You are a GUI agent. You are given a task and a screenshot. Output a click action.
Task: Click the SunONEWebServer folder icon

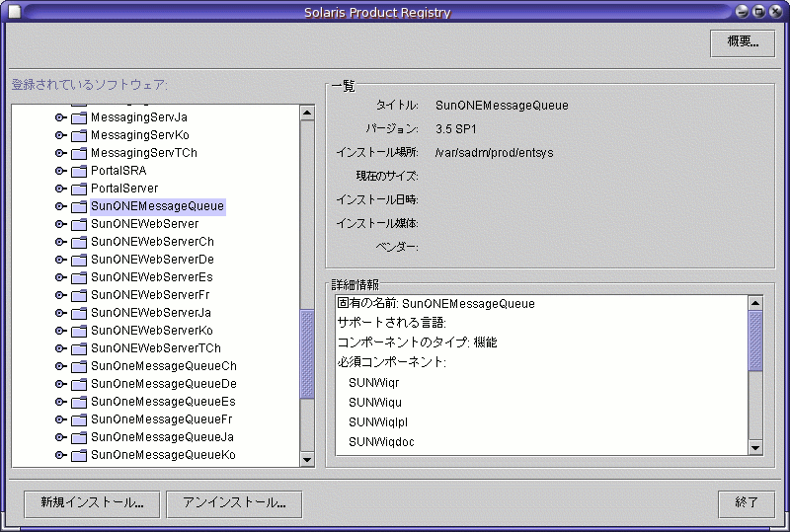coord(79,224)
